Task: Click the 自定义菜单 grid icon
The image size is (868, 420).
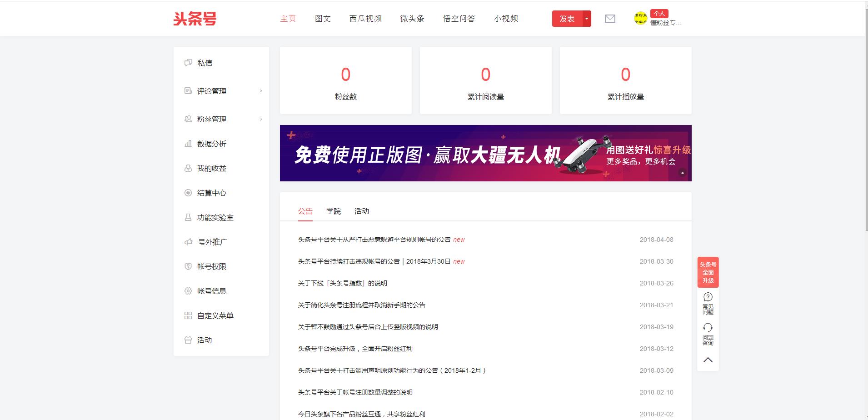Action: (x=188, y=315)
